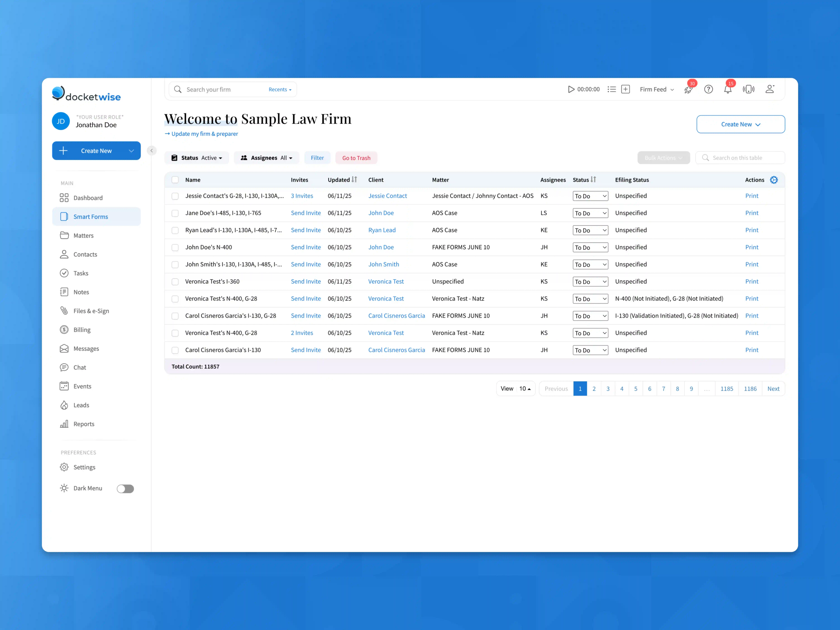Open Matters from the sidebar
The image size is (840, 630).
(83, 236)
